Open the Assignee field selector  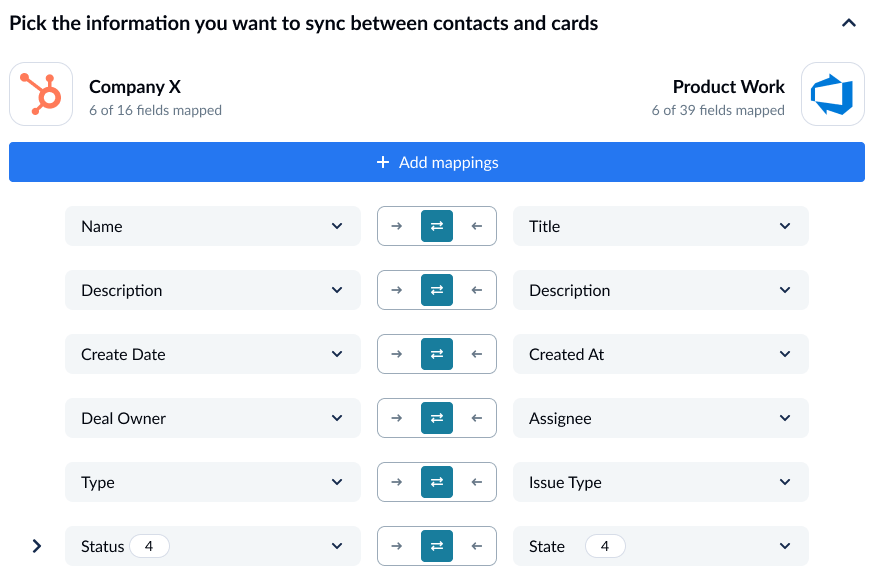coord(660,418)
